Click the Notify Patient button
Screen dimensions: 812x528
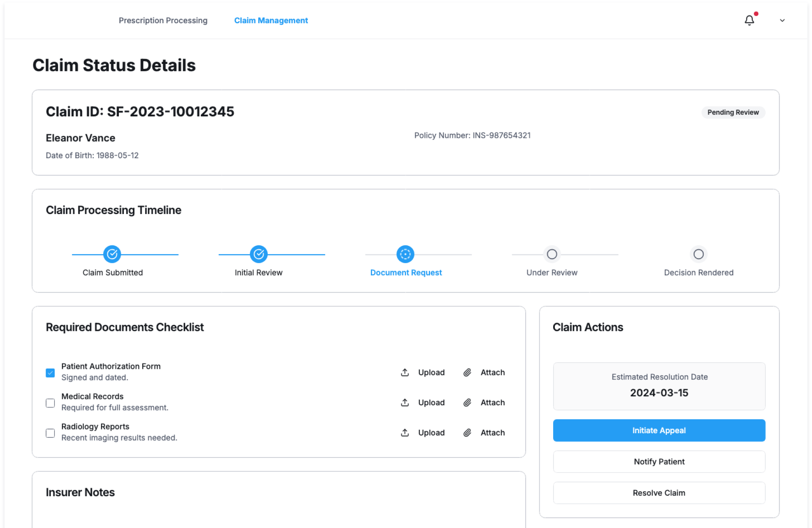pos(658,462)
